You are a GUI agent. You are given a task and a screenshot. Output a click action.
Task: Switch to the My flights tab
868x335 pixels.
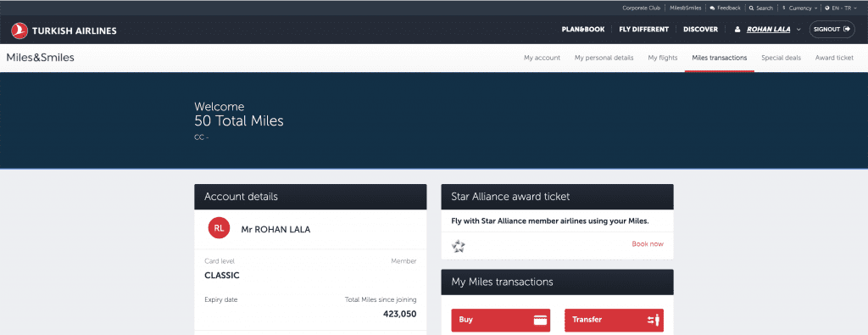(663, 58)
